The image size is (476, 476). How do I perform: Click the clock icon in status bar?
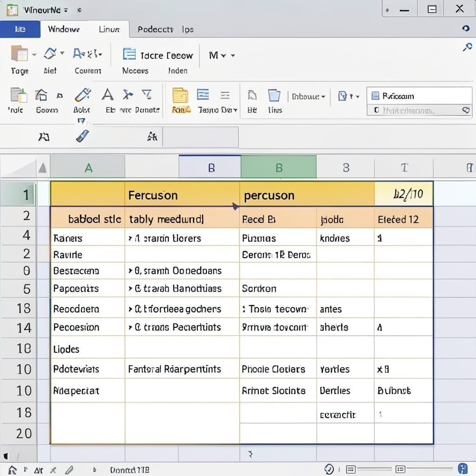click(329, 469)
